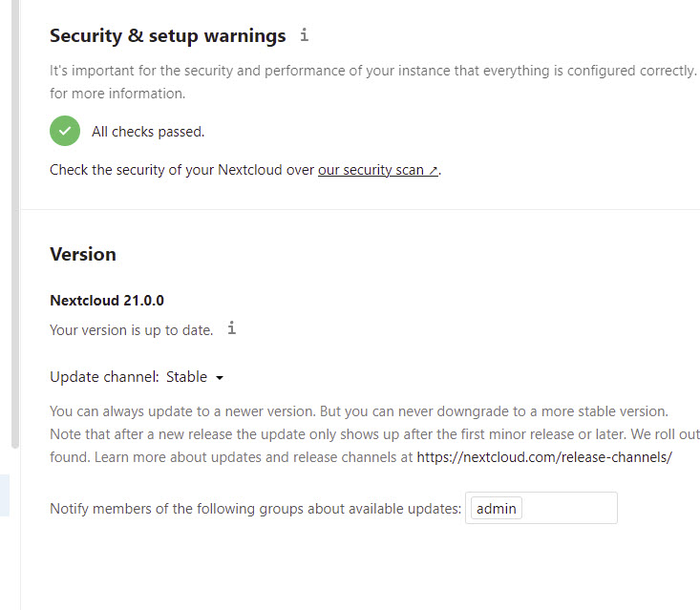The image size is (700, 610).
Task: Select the highlighted sidebar item at left
Action: coord(5,496)
